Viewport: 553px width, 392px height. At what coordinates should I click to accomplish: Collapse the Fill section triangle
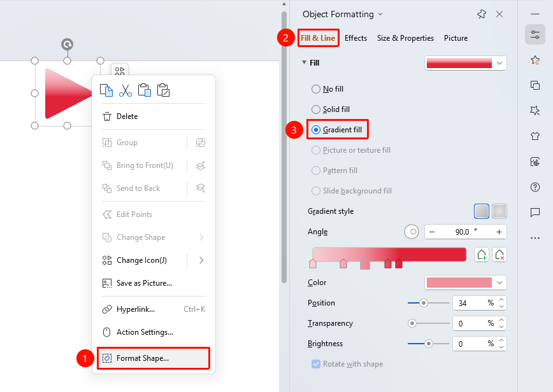(304, 62)
